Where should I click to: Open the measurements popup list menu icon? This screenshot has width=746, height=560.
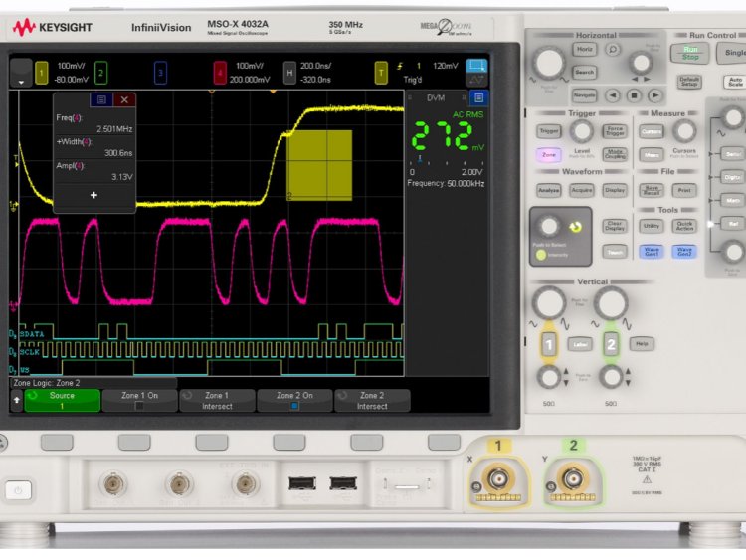pyautogui.click(x=101, y=99)
